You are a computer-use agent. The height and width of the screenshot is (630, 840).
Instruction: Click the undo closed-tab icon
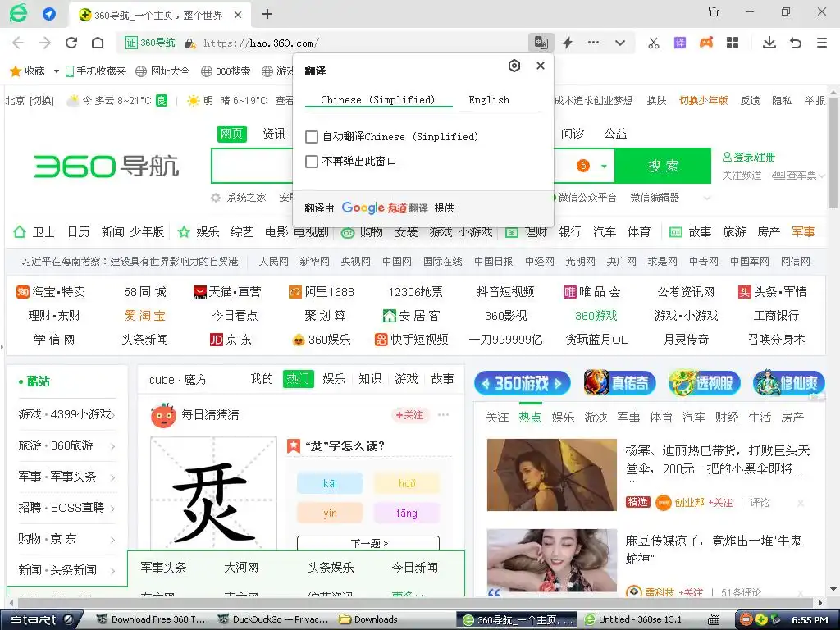coord(796,43)
